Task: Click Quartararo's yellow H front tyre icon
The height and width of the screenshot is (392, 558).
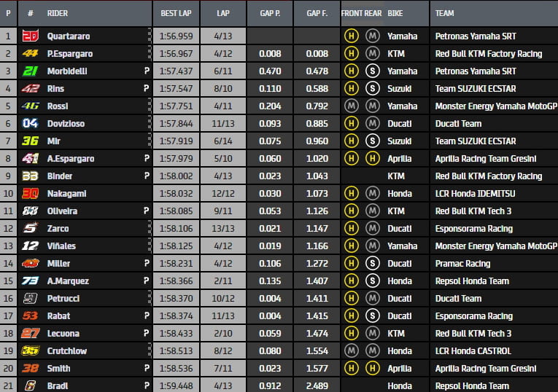Action: tap(352, 36)
